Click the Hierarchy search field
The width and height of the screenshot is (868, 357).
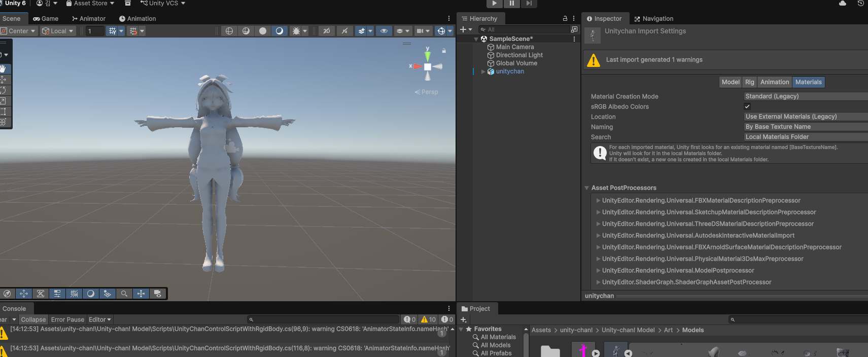[525, 29]
